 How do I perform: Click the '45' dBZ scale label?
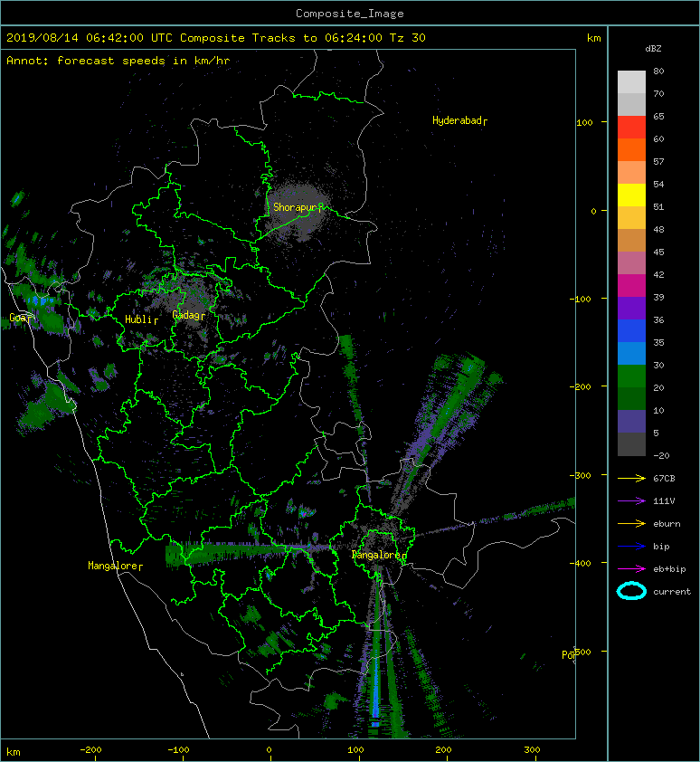[x=658, y=252]
